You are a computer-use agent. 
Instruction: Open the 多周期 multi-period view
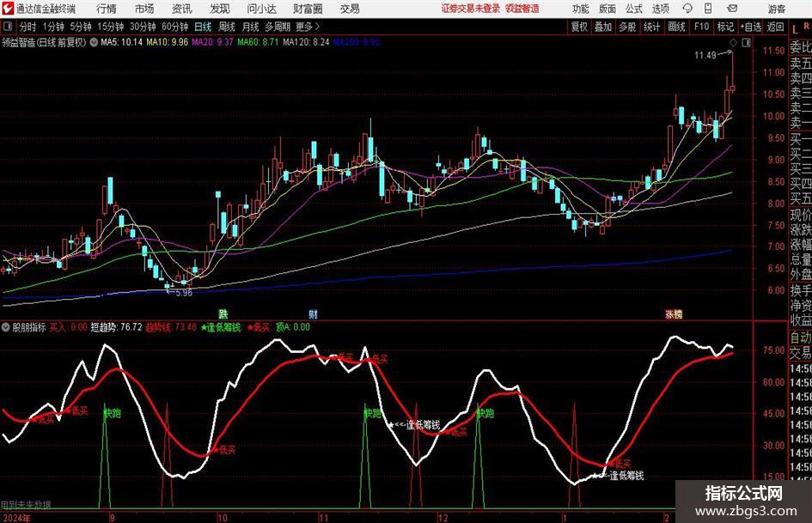[277, 27]
